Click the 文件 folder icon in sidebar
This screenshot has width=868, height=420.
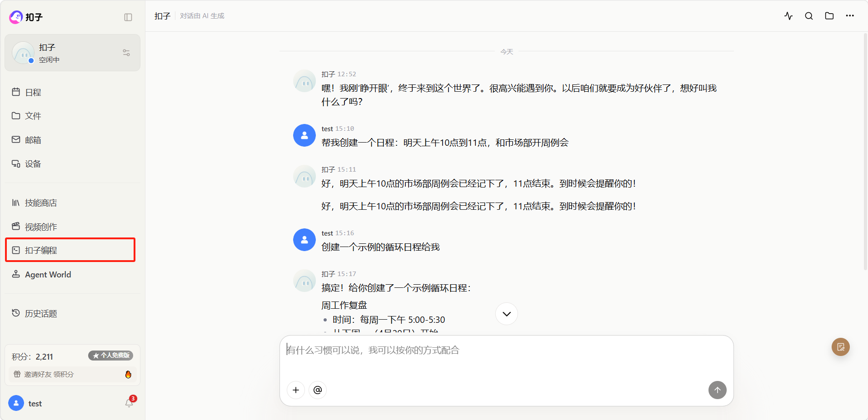[16, 115]
